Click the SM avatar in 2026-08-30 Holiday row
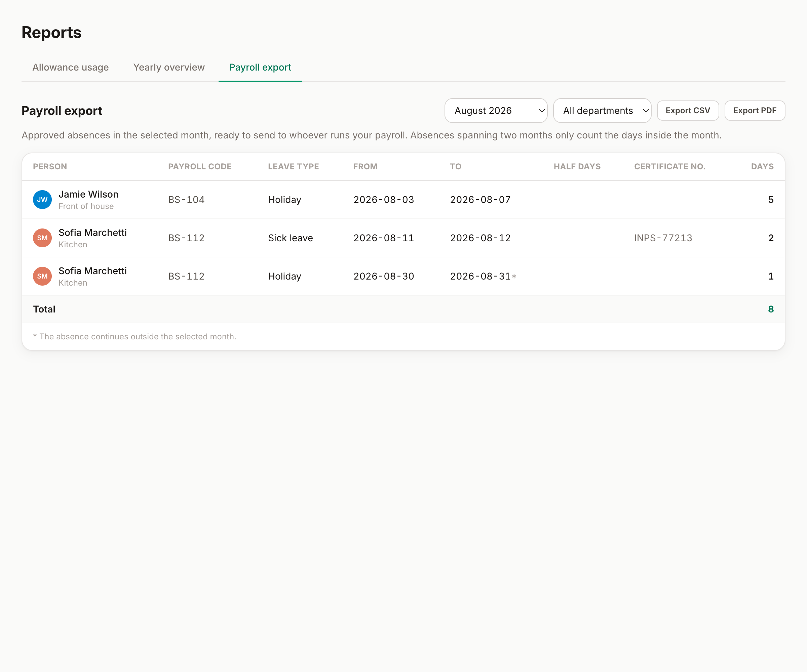 (42, 277)
